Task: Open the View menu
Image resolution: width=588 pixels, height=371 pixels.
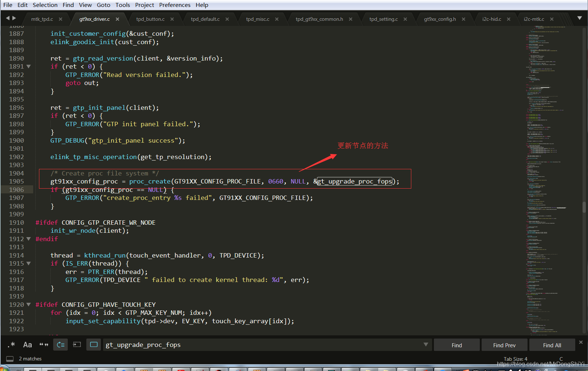Action: pyautogui.click(x=85, y=5)
